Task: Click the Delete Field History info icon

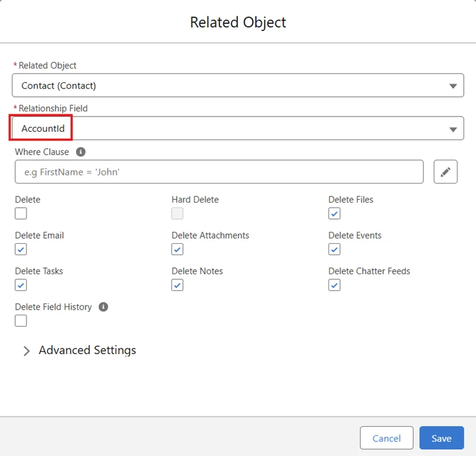Action: coord(103,307)
